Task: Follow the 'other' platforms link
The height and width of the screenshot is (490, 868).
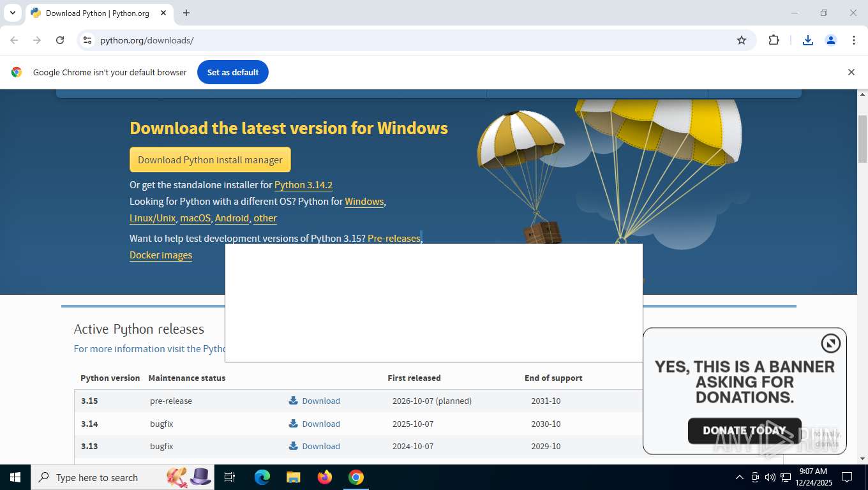Action: [265, 218]
